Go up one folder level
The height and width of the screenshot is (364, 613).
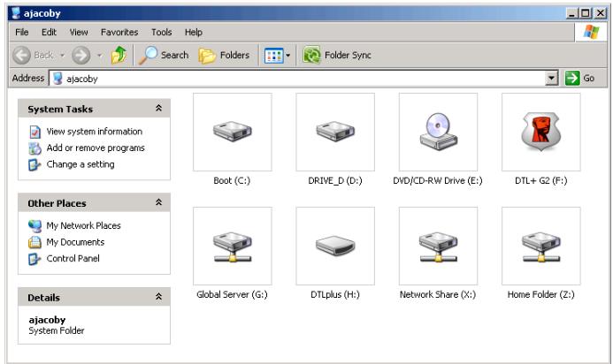pos(119,55)
